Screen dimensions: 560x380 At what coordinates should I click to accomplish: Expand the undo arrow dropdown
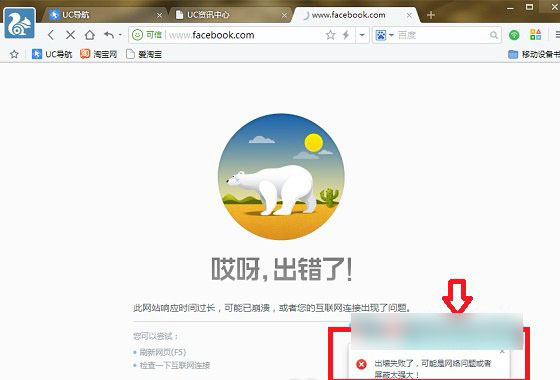pos(120,35)
